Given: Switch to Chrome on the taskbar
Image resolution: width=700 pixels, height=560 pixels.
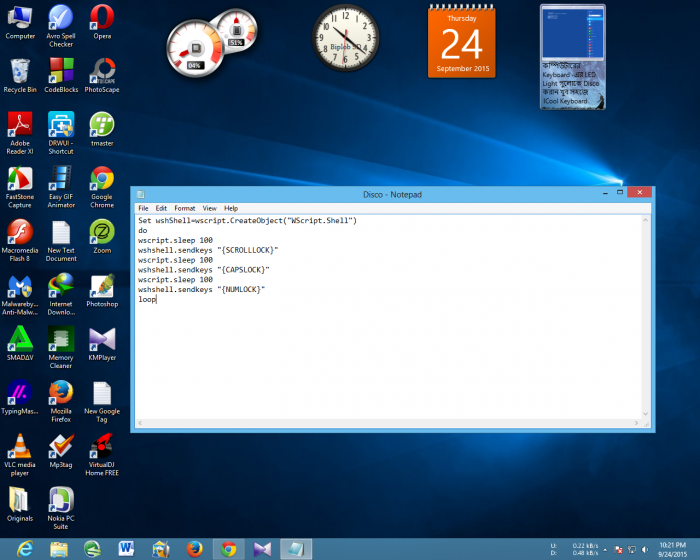Looking at the screenshot, I should pyautogui.click(x=229, y=549).
